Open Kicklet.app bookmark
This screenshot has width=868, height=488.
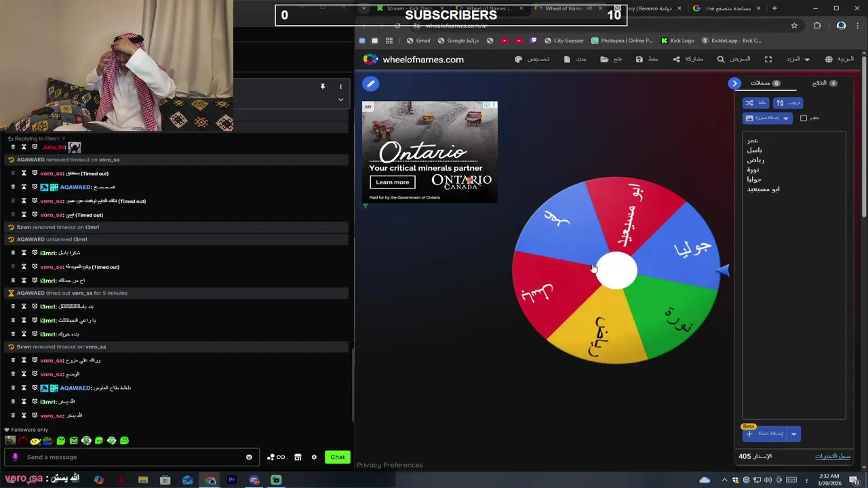click(731, 41)
